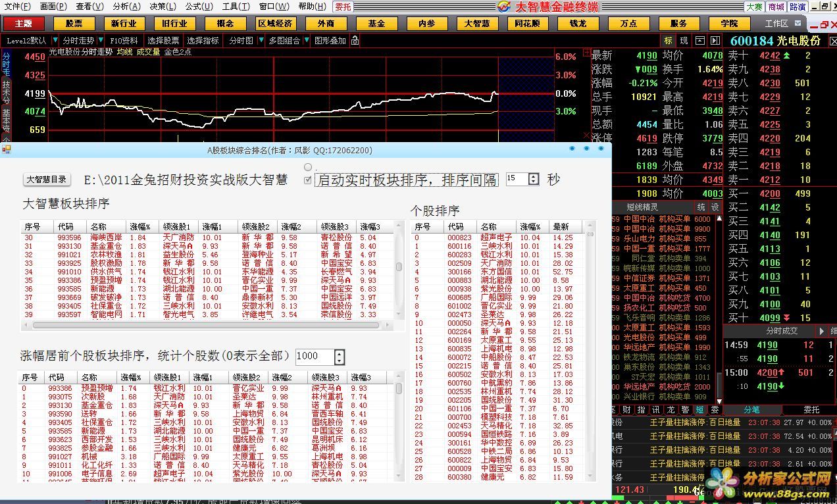
Task: Click the 大智慧金融终端 logo icon in title bar
Action: (x=503, y=7)
